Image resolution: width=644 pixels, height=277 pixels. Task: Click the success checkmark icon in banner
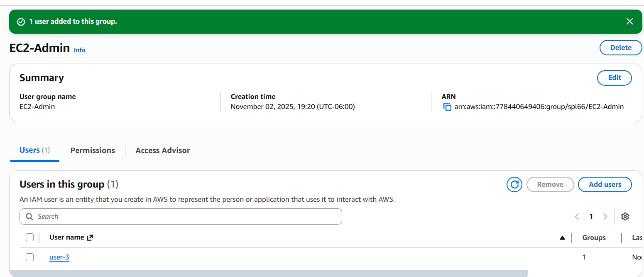point(21,21)
